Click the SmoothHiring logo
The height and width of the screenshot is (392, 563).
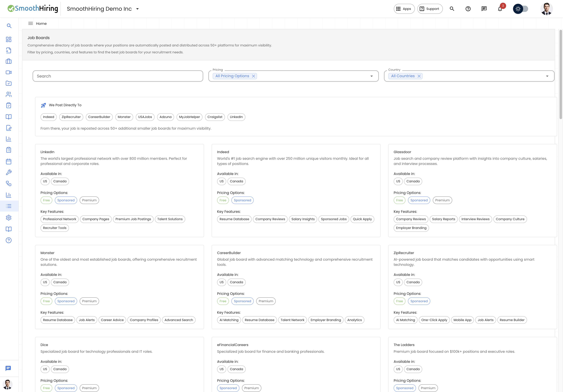(33, 9)
